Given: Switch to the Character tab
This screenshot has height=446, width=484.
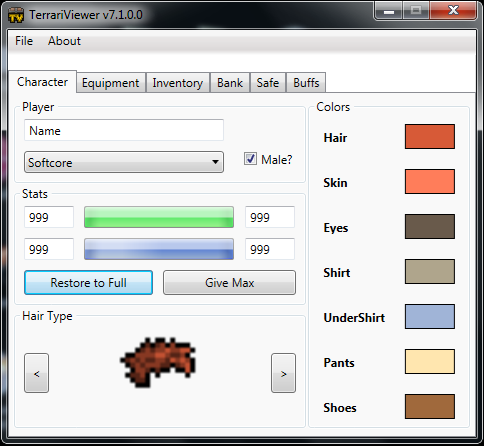Looking at the screenshot, I should (42, 82).
